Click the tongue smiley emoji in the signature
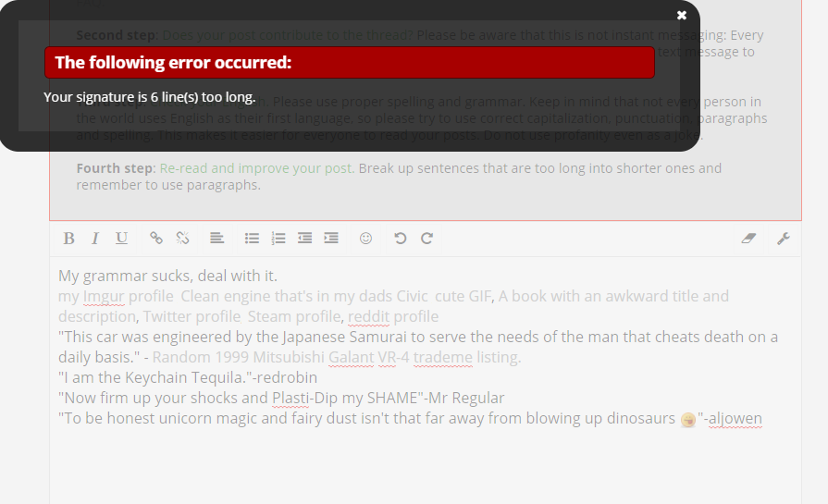Viewport: 828px width, 504px height. 688,420
